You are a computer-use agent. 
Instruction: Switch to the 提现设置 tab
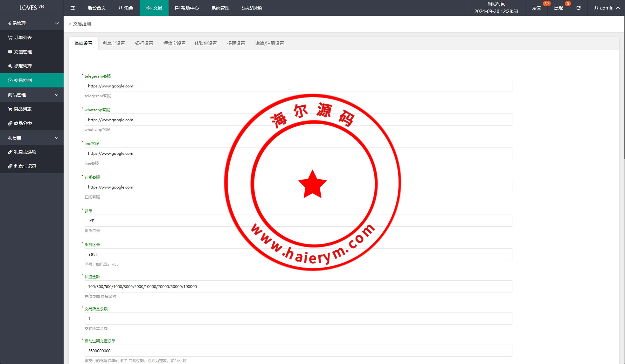click(236, 43)
